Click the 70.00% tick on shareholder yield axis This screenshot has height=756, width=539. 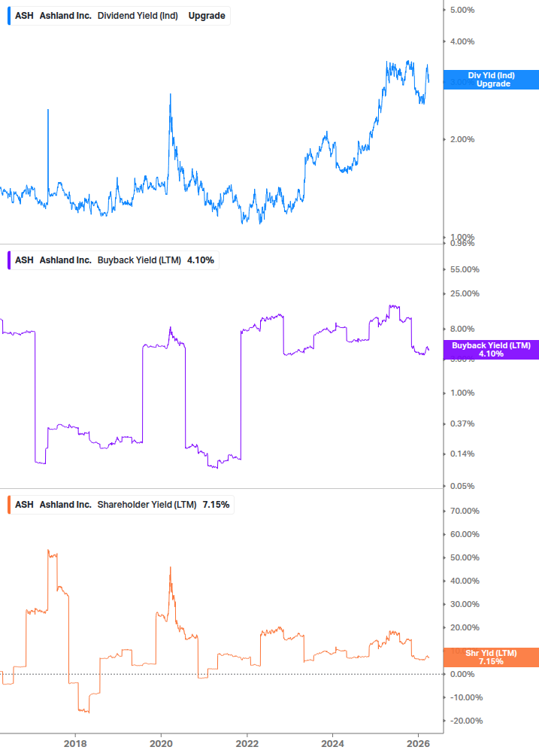pos(465,511)
